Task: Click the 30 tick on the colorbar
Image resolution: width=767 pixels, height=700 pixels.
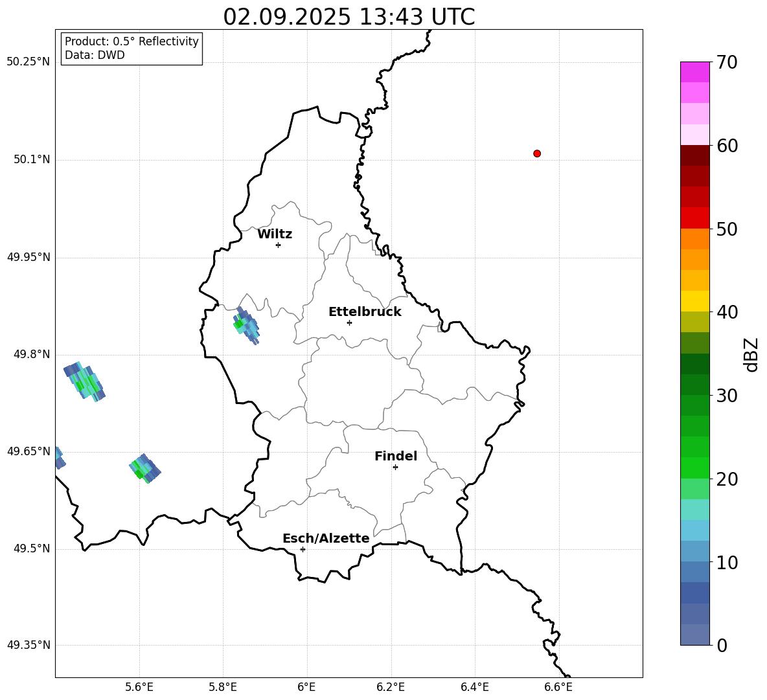Action: (727, 396)
